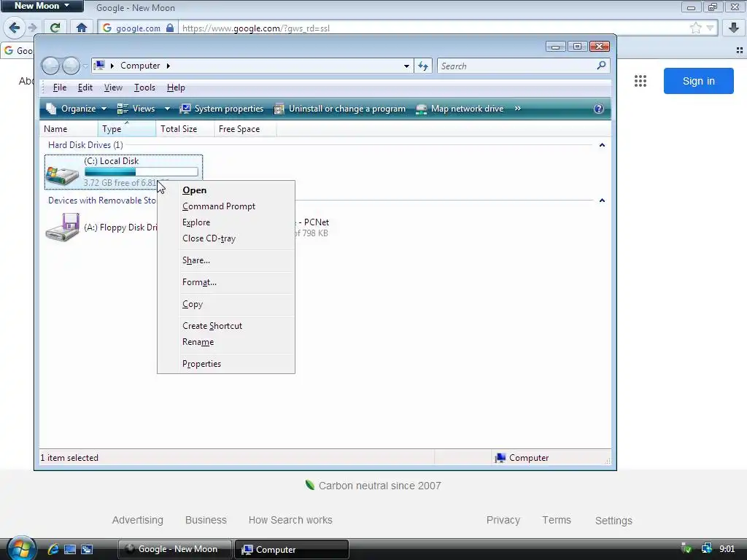Choose Share... in the context menu
The height and width of the screenshot is (560, 747).
(x=226, y=260)
